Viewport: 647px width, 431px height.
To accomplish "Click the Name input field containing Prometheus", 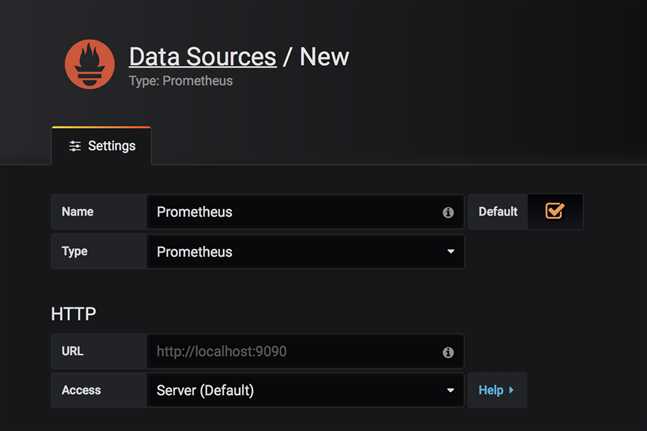I will pyautogui.click(x=305, y=212).
